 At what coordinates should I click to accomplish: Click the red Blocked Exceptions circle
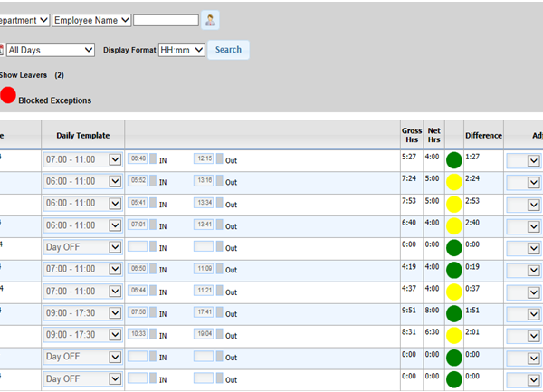(8, 95)
